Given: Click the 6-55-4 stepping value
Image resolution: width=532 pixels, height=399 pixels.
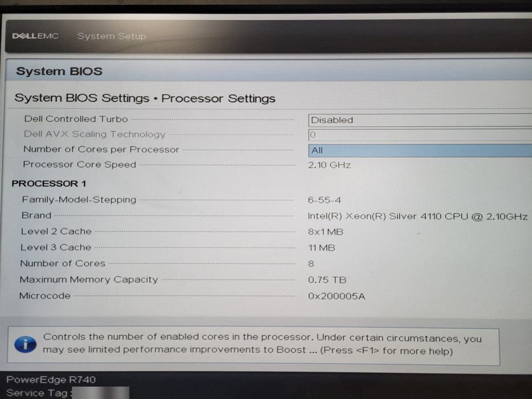Looking at the screenshot, I should 324,200.
